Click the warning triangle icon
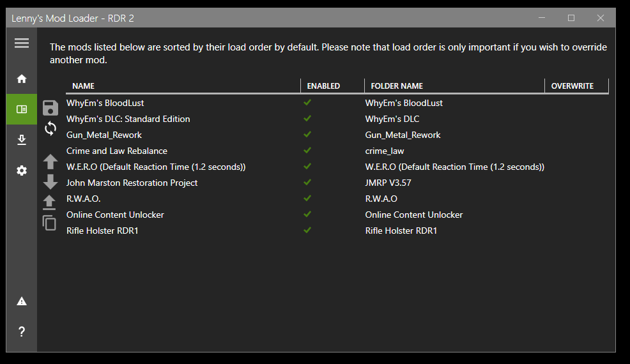Image resolution: width=630 pixels, height=364 pixels. (22, 301)
